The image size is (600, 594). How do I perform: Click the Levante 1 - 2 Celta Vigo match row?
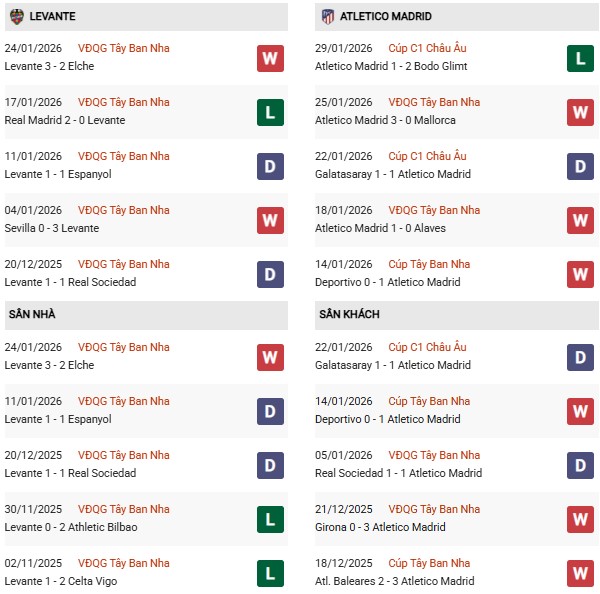coord(68,581)
